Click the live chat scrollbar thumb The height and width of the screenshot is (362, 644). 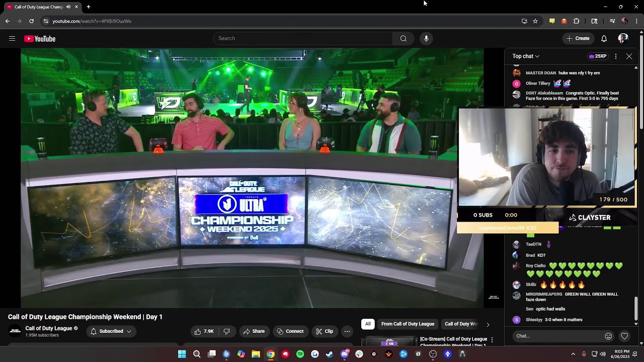pos(636,308)
